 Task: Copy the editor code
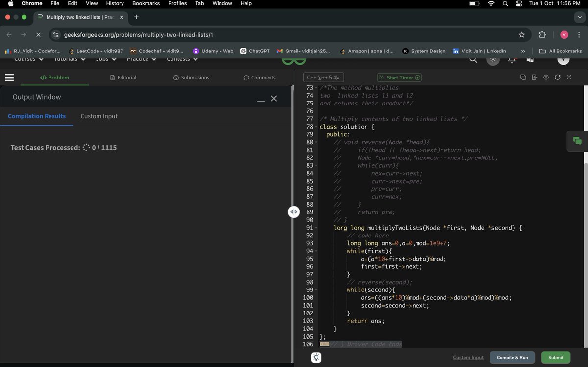(x=523, y=78)
